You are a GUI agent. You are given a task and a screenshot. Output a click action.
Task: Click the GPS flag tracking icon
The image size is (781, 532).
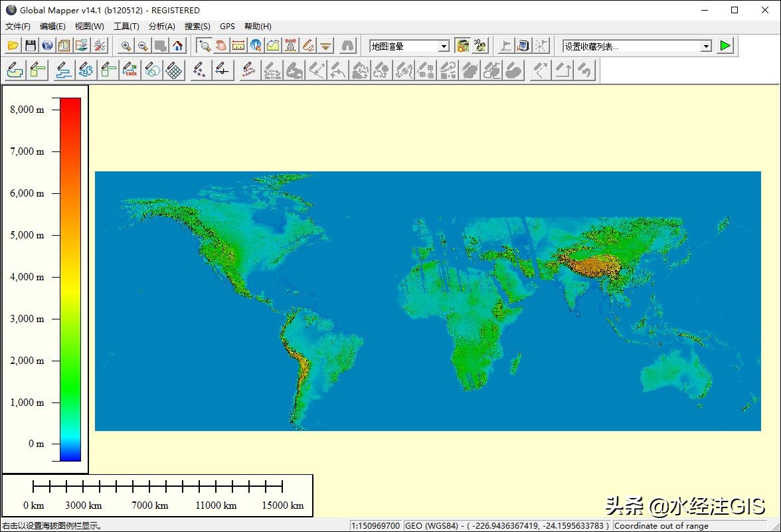[x=506, y=46]
